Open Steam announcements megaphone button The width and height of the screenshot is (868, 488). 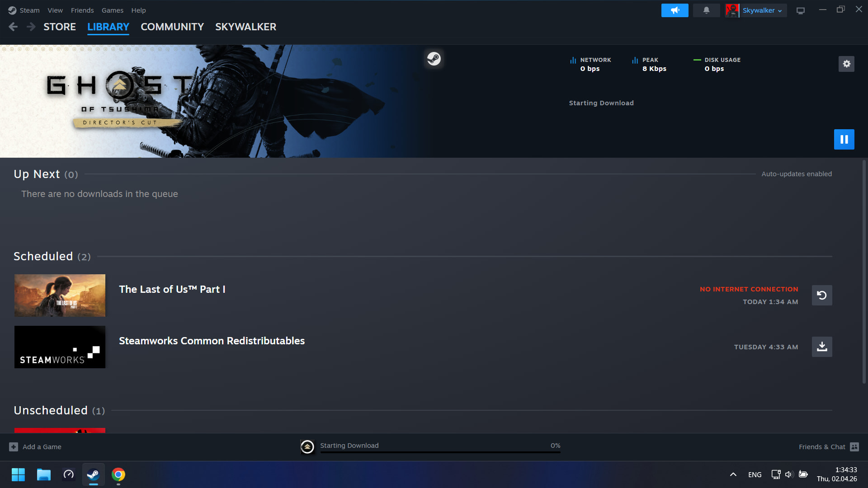675,10
